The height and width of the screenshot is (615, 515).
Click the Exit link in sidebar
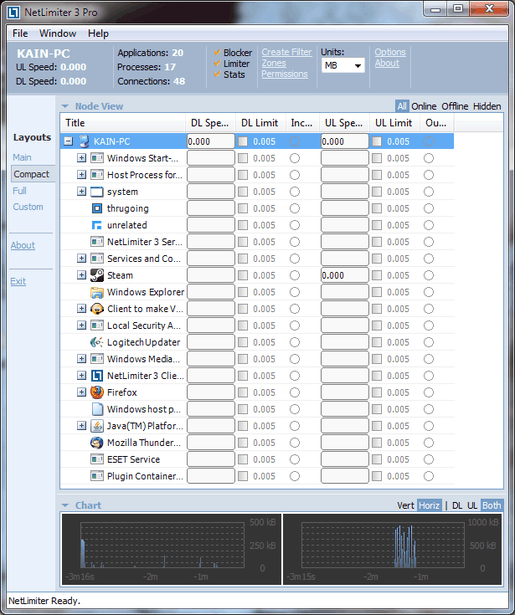pos(18,281)
